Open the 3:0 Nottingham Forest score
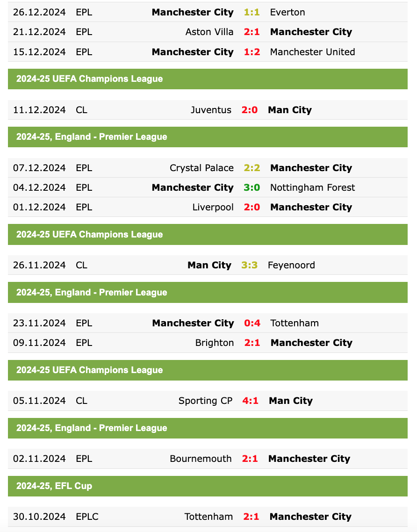 tap(252, 187)
